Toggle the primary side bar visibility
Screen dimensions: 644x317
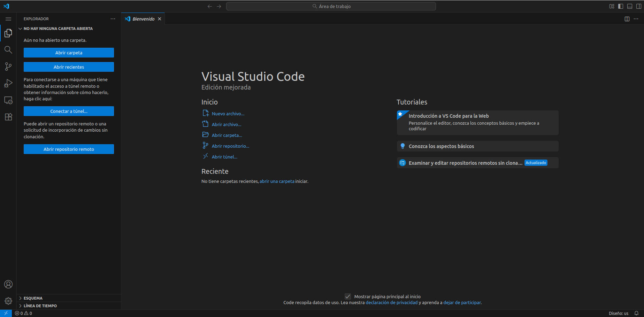tap(621, 6)
